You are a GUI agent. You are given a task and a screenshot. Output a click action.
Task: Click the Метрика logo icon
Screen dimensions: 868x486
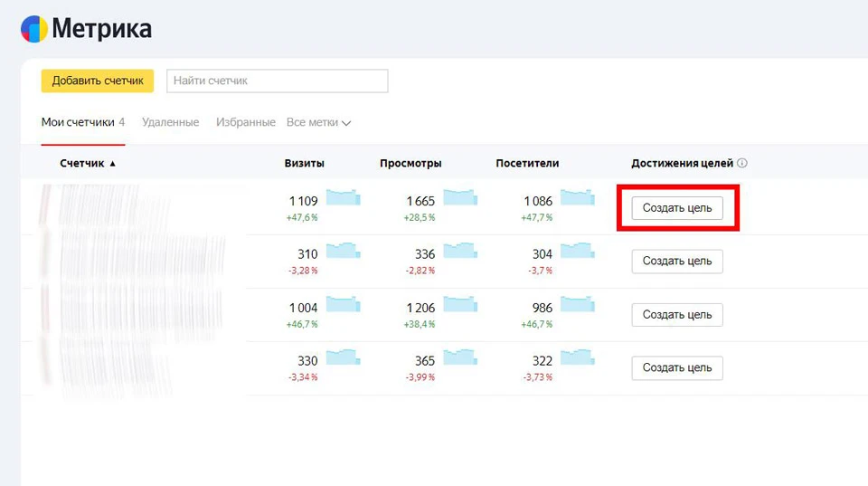click(x=34, y=29)
